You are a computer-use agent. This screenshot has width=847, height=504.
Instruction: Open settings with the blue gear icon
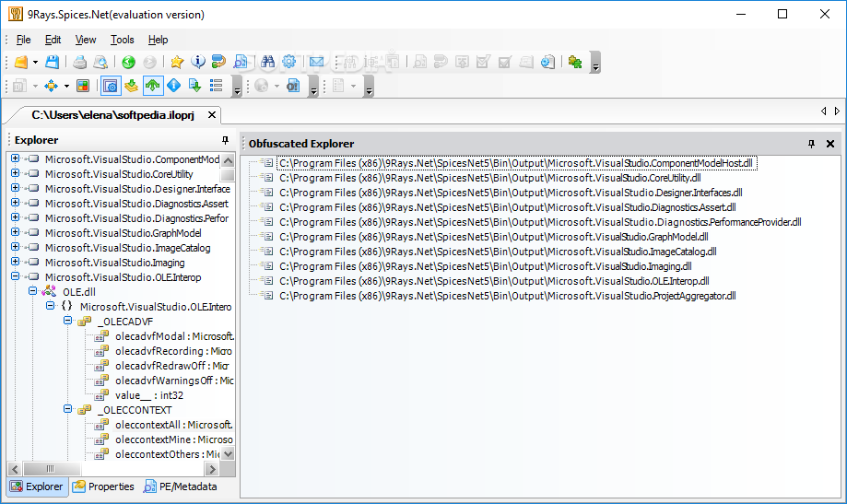coord(289,62)
